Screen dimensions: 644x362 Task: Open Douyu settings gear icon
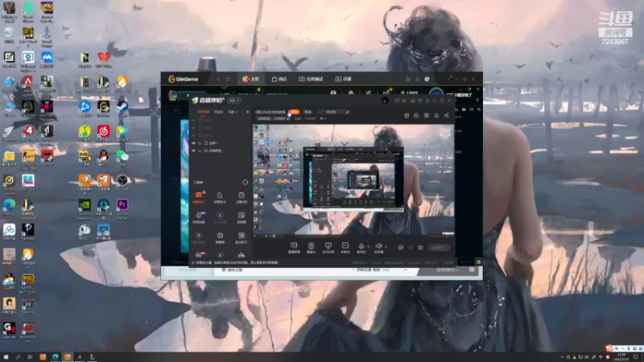420,248
